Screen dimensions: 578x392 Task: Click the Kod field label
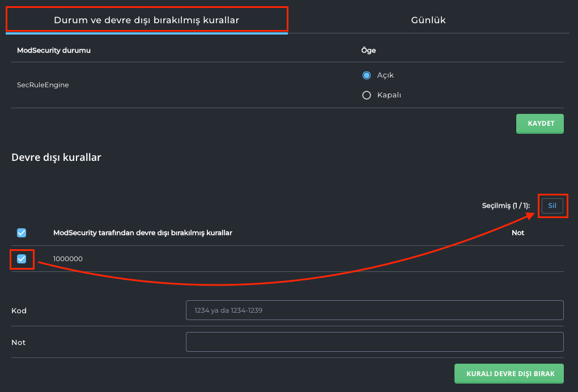[x=19, y=310]
